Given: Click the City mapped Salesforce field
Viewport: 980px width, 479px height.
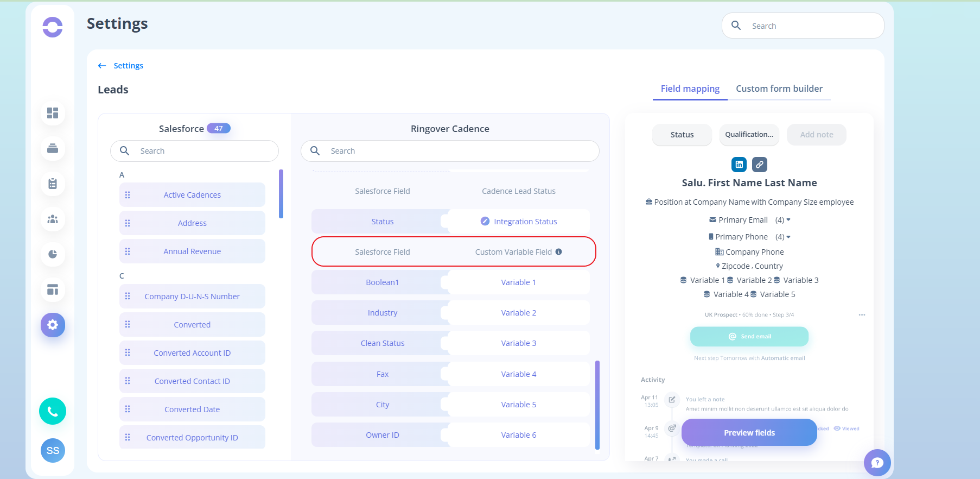Looking at the screenshot, I should coord(381,405).
